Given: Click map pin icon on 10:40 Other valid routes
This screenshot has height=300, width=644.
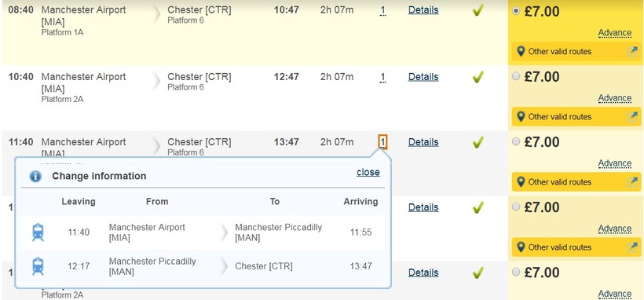Looking at the screenshot, I should pos(521,117).
